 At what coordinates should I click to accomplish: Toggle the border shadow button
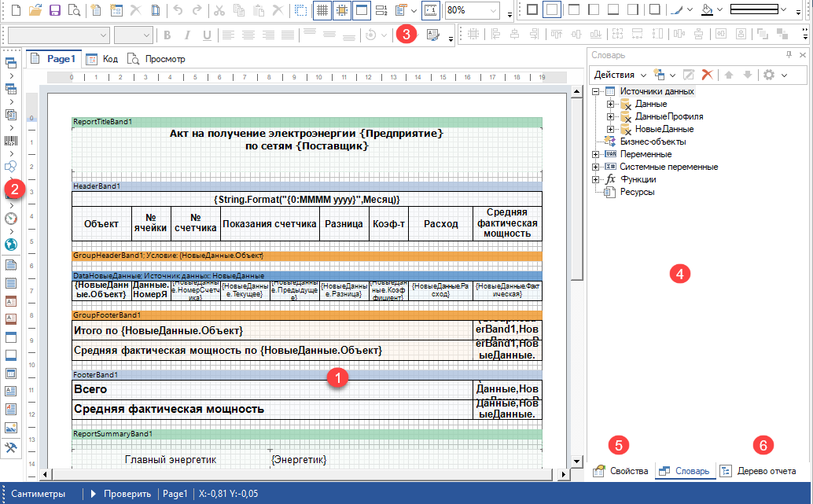tap(655, 10)
